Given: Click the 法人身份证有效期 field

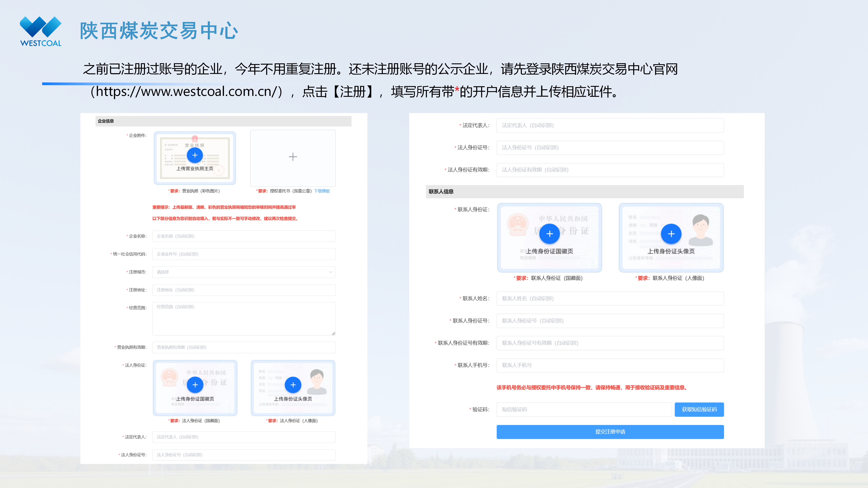Looking at the screenshot, I should pyautogui.click(x=610, y=170).
